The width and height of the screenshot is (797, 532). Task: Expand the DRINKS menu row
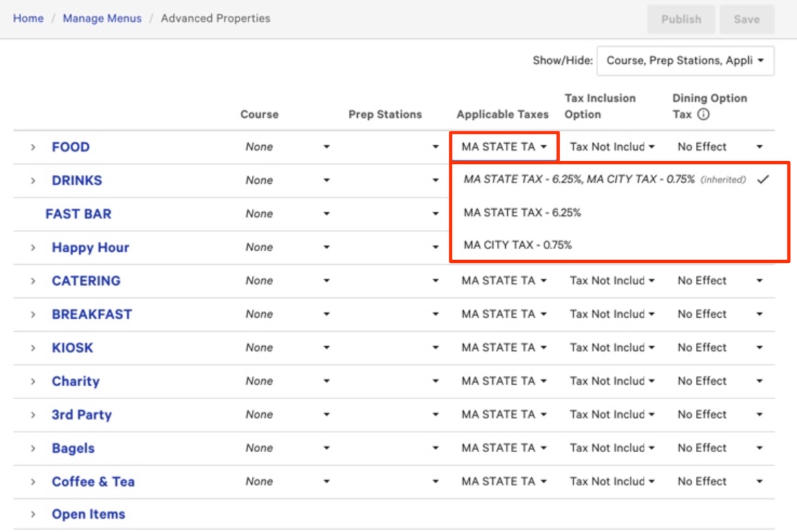click(x=32, y=180)
